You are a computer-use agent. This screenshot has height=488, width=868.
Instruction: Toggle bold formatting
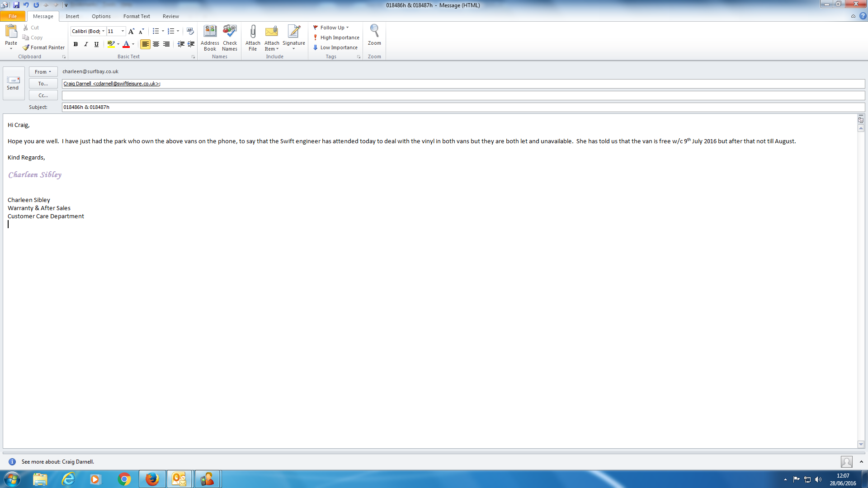tap(75, 44)
